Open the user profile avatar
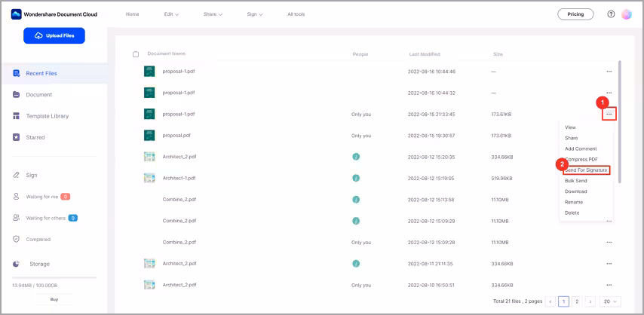644x315 pixels. point(627,14)
